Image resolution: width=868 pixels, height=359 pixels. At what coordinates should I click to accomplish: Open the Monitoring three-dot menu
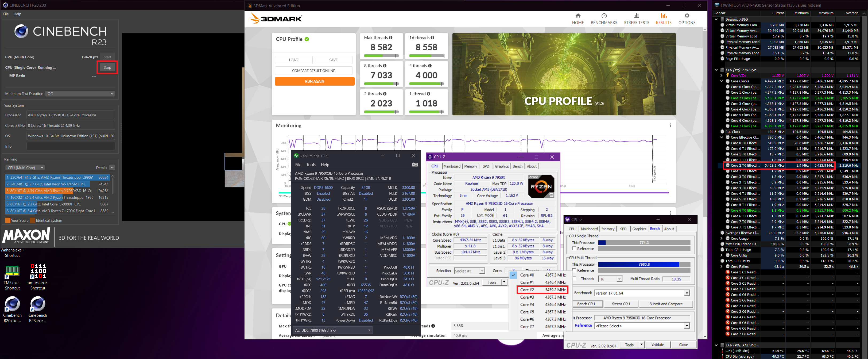coord(670,125)
